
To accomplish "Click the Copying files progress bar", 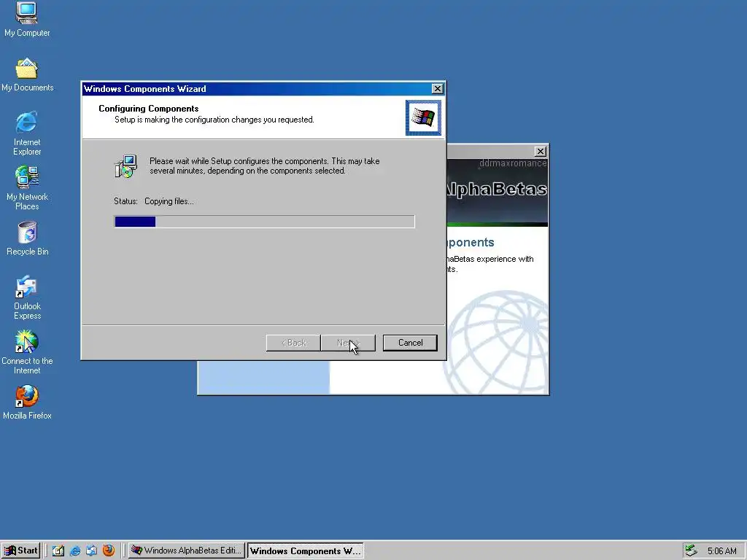I will [264, 222].
